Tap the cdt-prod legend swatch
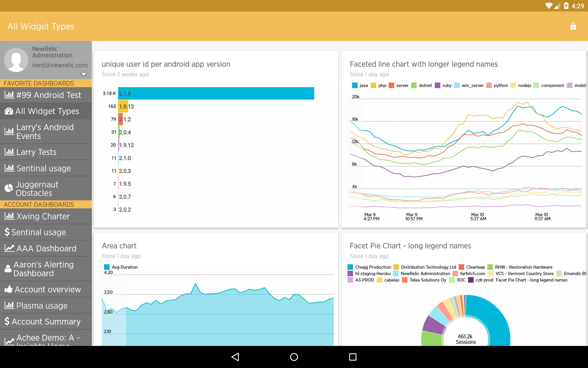 pyautogui.click(x=471, y=280)
